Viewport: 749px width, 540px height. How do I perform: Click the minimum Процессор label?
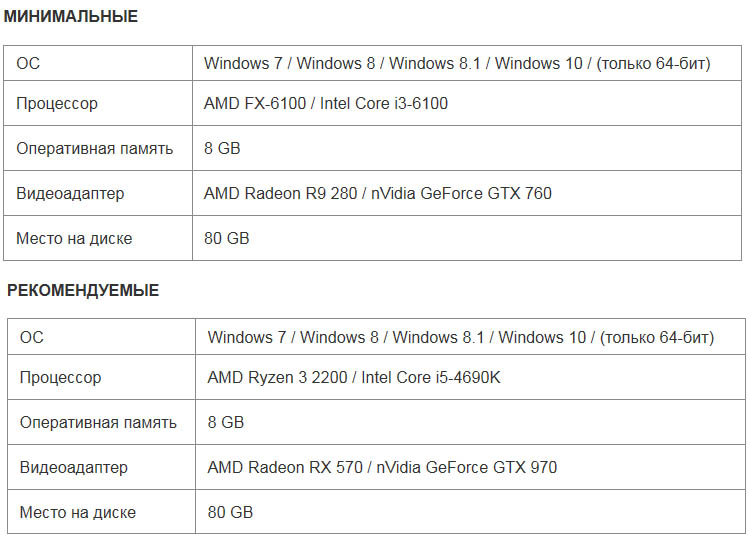click(x=57, y=103)
